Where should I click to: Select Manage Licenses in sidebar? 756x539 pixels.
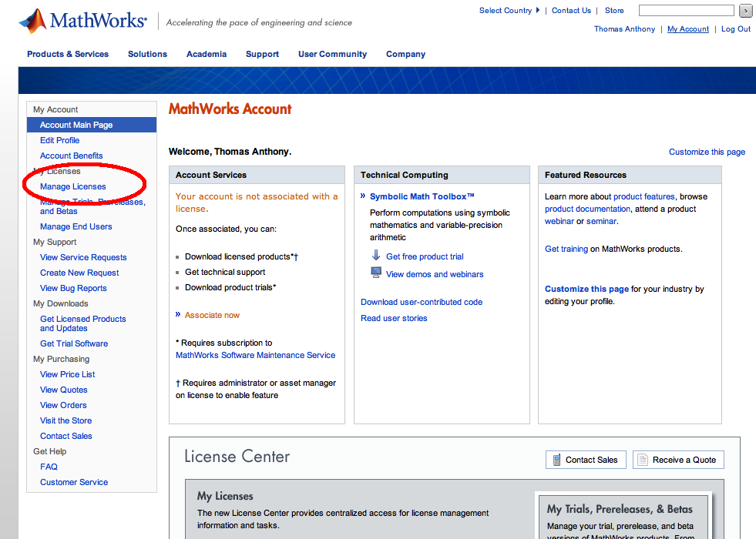click(73, 186)
